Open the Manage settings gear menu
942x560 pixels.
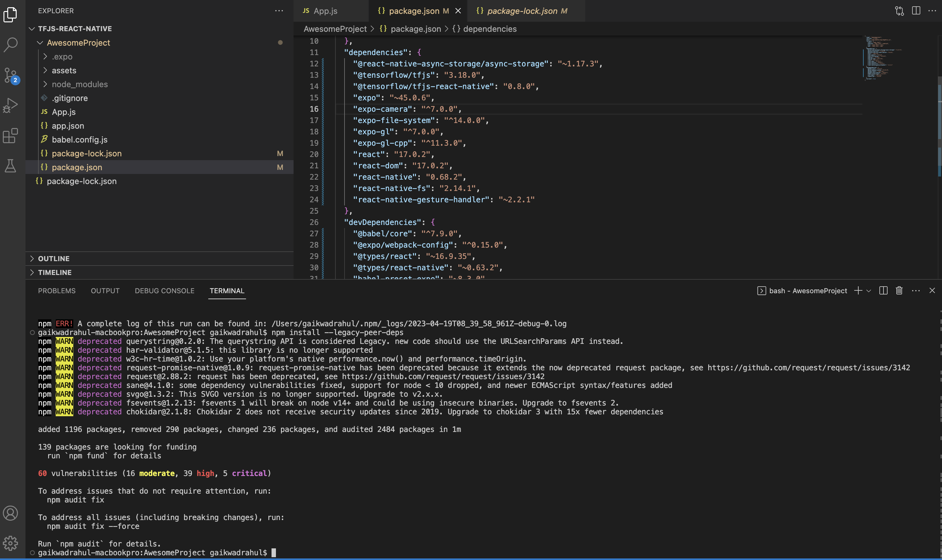(x=10, y=543)
